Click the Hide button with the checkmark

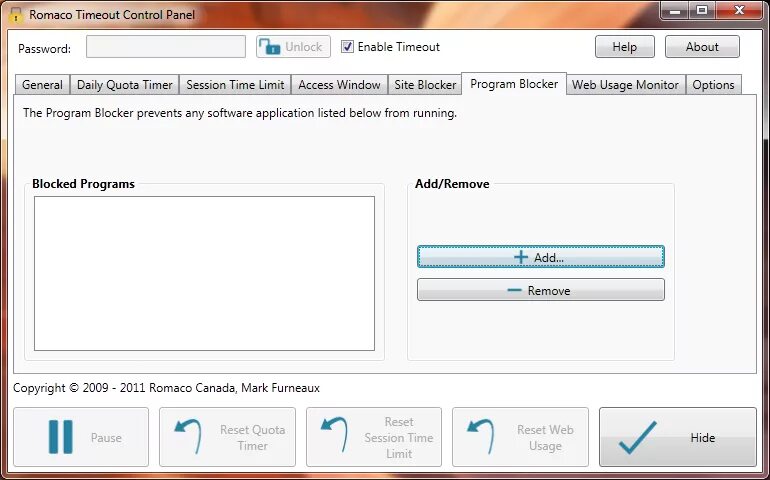click(x=678, y=437)
